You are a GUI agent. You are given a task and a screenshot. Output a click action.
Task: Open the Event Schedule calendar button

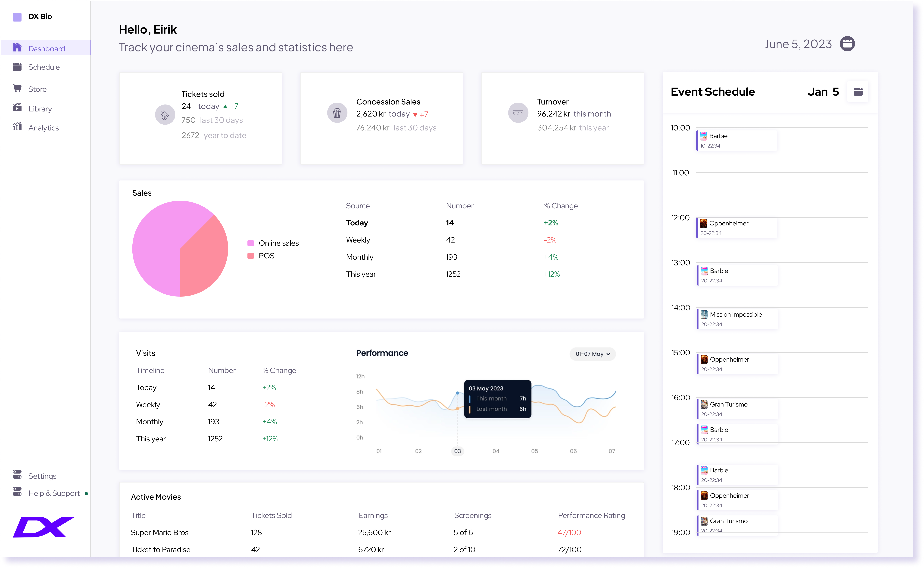[858, 92]
